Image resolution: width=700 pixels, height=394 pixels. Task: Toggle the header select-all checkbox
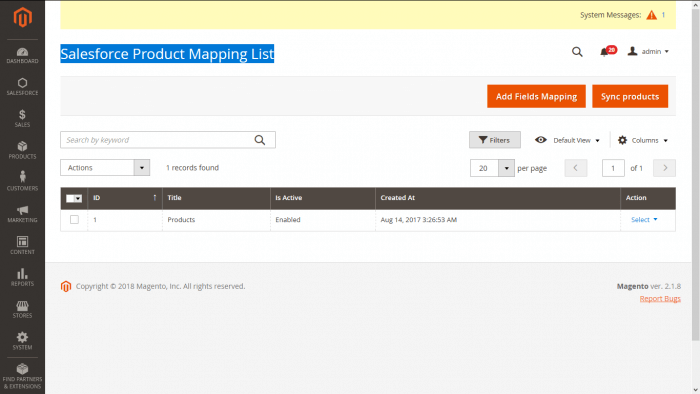click(x=70, y=199)
